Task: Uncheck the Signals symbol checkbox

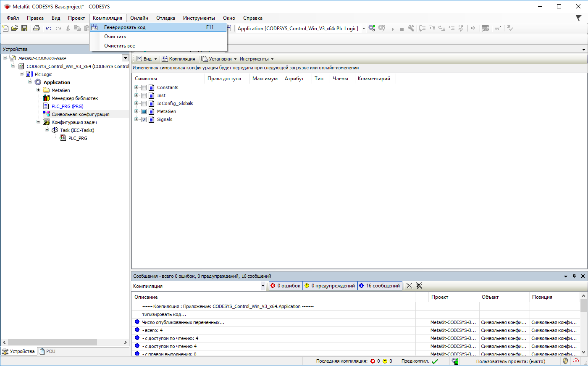Action: (x=144, y=119)
